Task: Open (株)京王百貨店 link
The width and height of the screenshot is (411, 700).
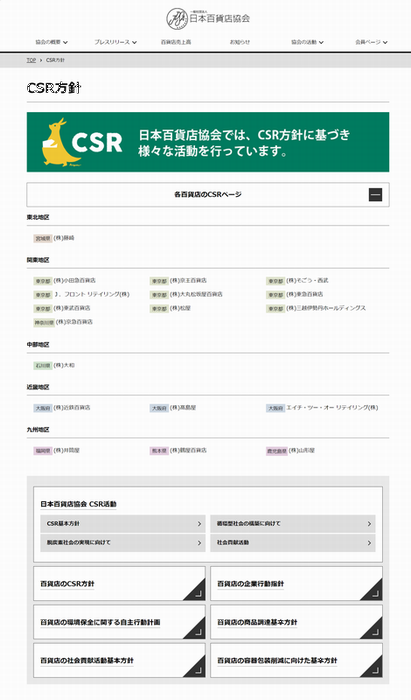Action: coord(188,280)
